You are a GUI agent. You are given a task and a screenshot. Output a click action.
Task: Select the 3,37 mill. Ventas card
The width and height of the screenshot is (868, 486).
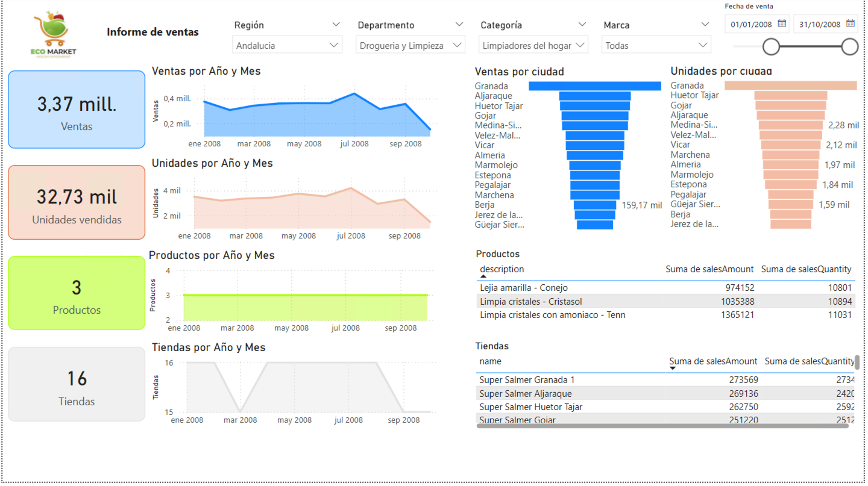(77, 110)
